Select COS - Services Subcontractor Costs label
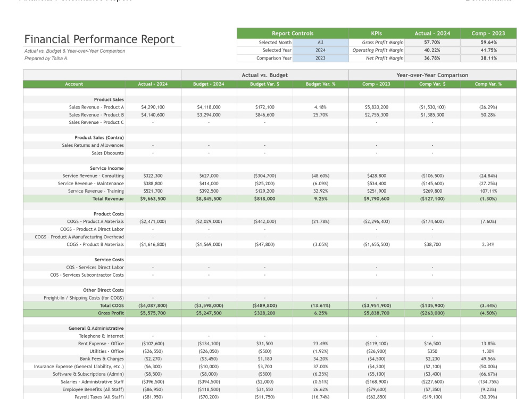This screenshot has height=399, width=532. click(87, 275)
